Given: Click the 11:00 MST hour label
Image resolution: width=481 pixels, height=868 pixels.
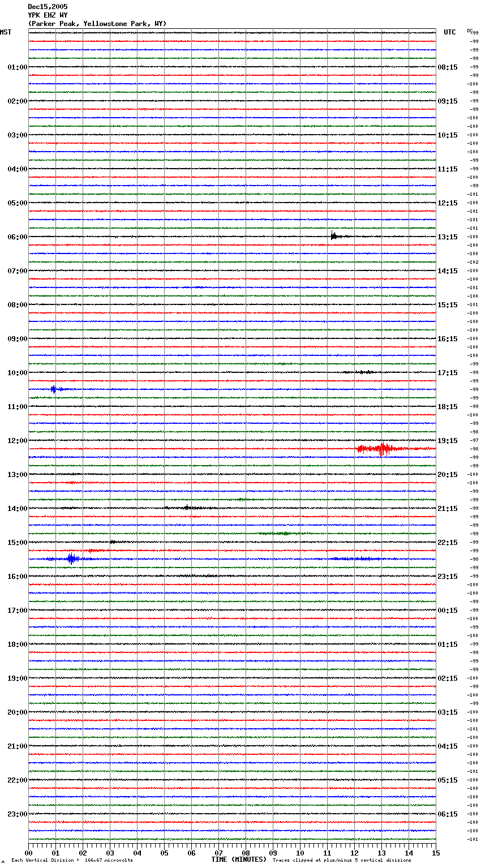Looking at the screenshot, I should (x=18, y=407).
